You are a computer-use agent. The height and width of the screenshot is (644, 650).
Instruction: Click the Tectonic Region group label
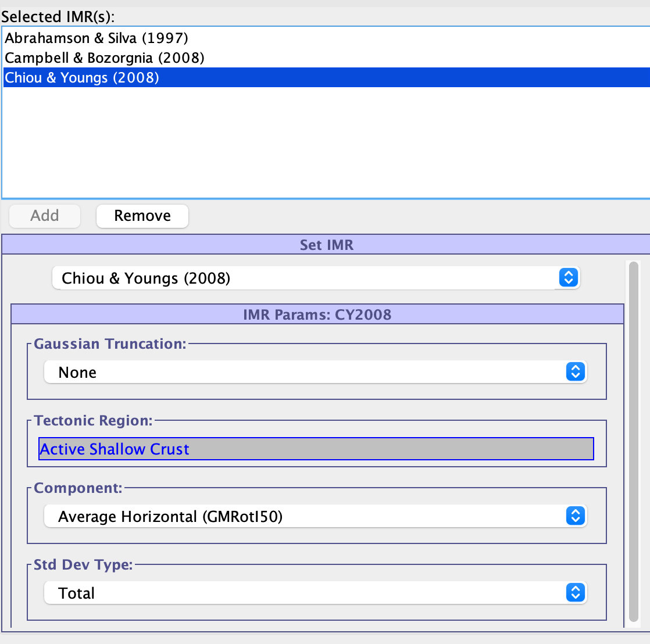click(x=93, y=421)
